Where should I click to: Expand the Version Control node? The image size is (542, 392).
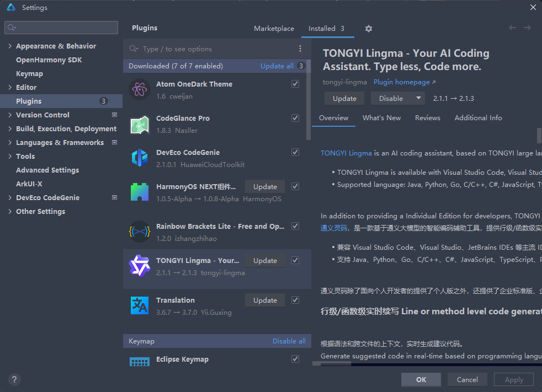10,115
